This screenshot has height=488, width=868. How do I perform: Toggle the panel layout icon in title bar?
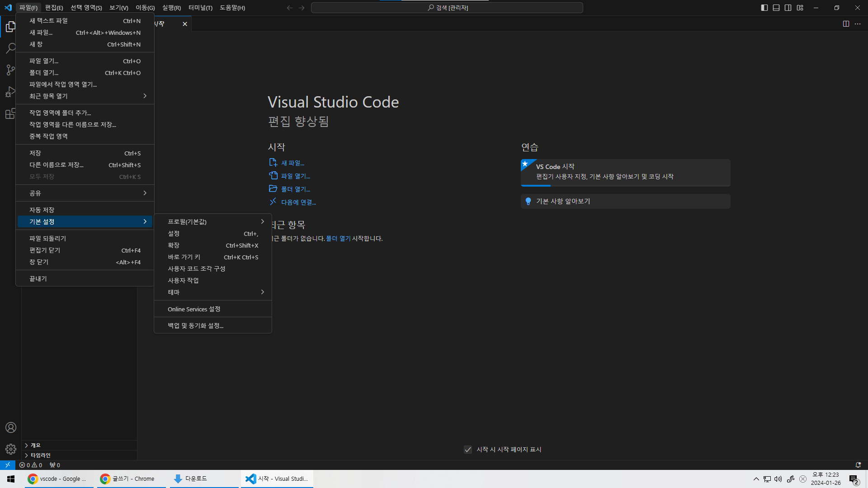[776, 8]
